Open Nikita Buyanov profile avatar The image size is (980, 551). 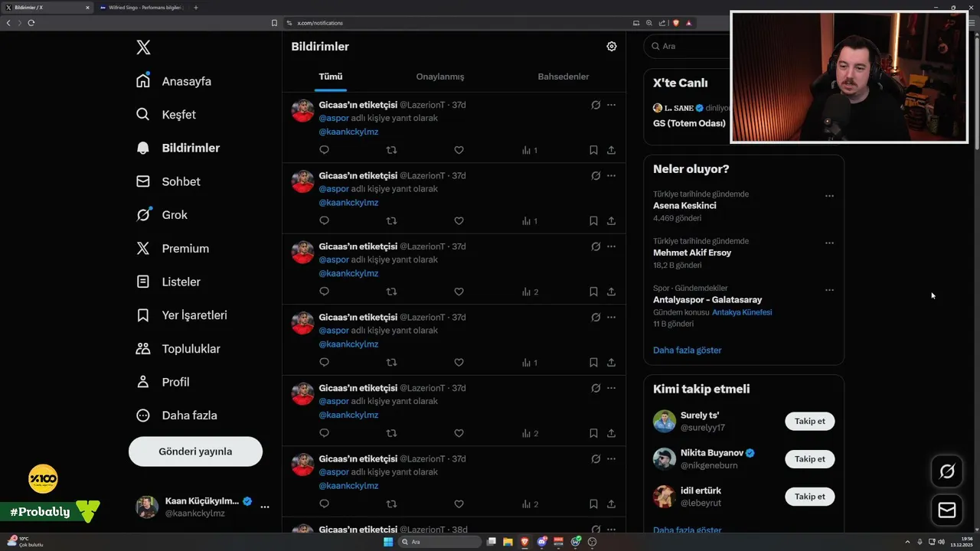[665, 458]
